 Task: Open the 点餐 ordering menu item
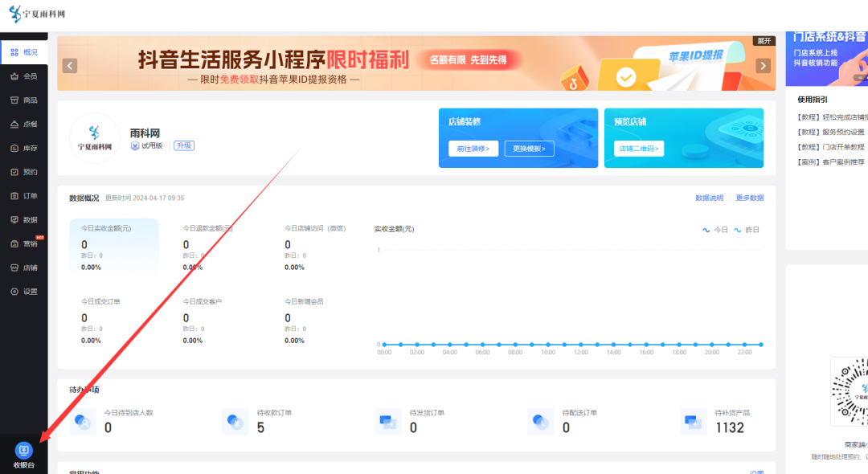24,124
